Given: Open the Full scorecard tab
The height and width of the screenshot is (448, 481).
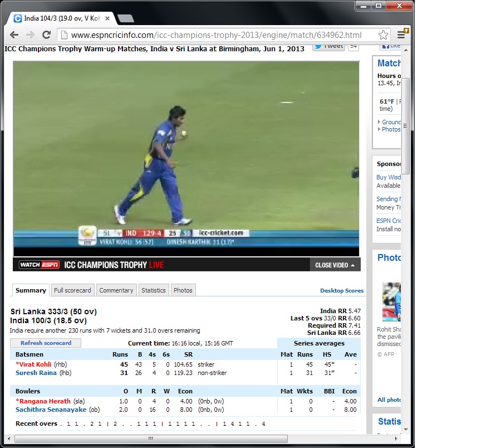Looking at the screenshot, I should click(x=73, y=290).
